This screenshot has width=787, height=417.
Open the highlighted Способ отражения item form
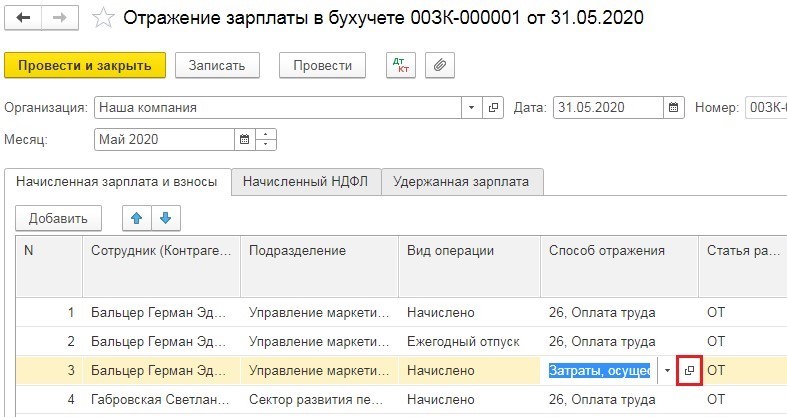coord(689,371)
